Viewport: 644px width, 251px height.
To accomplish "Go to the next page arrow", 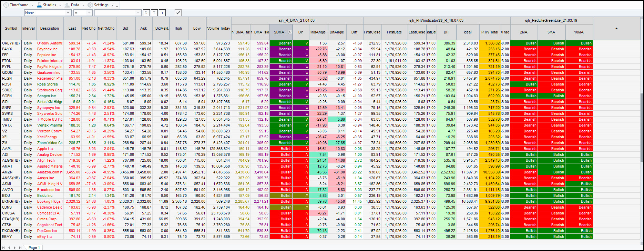I will point(14,248).
